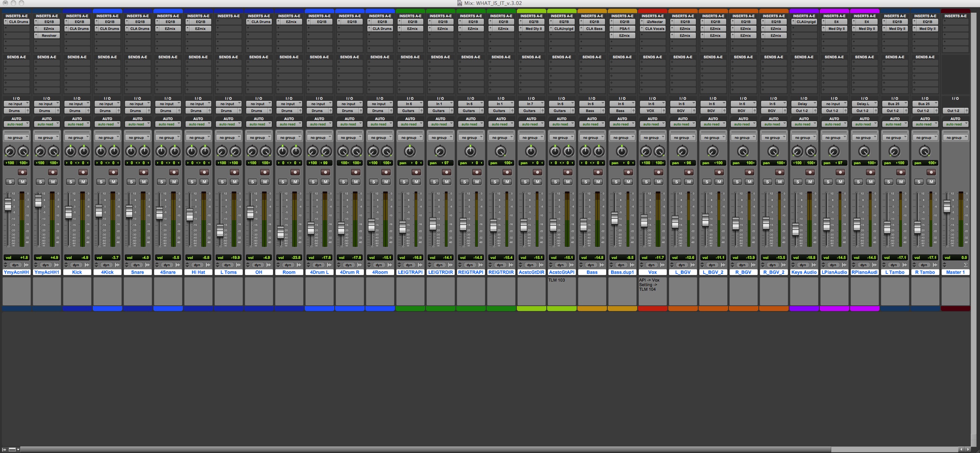Select the 4Drum L track name

pos(319,272)
